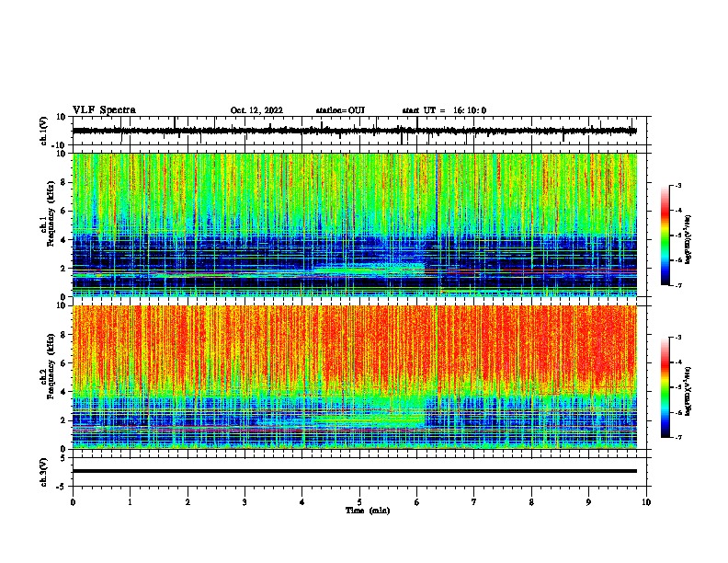Click the 'VLF Spectra' plot title

[104, 110]
